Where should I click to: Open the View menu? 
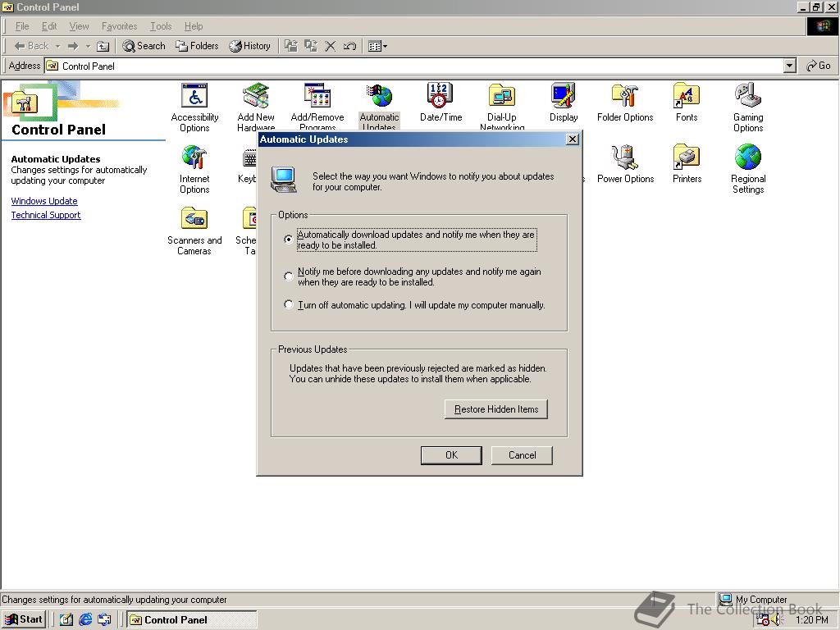[x=80, y=26]
